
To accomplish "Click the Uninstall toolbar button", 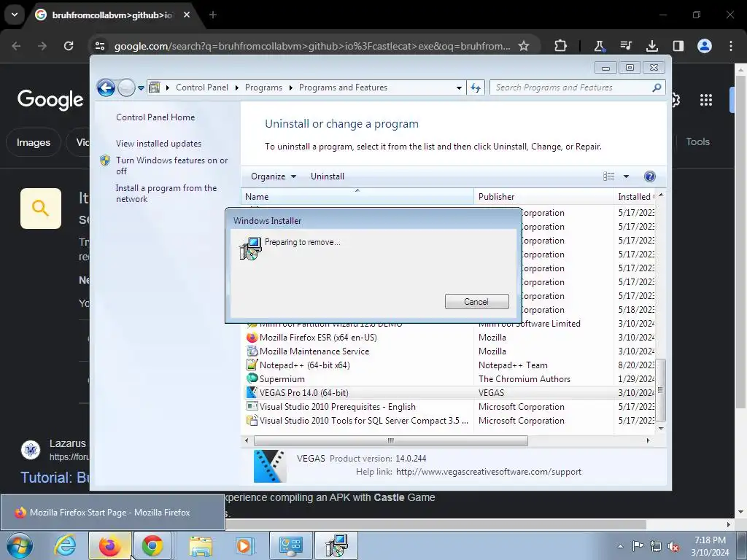I will coord(328,176).
